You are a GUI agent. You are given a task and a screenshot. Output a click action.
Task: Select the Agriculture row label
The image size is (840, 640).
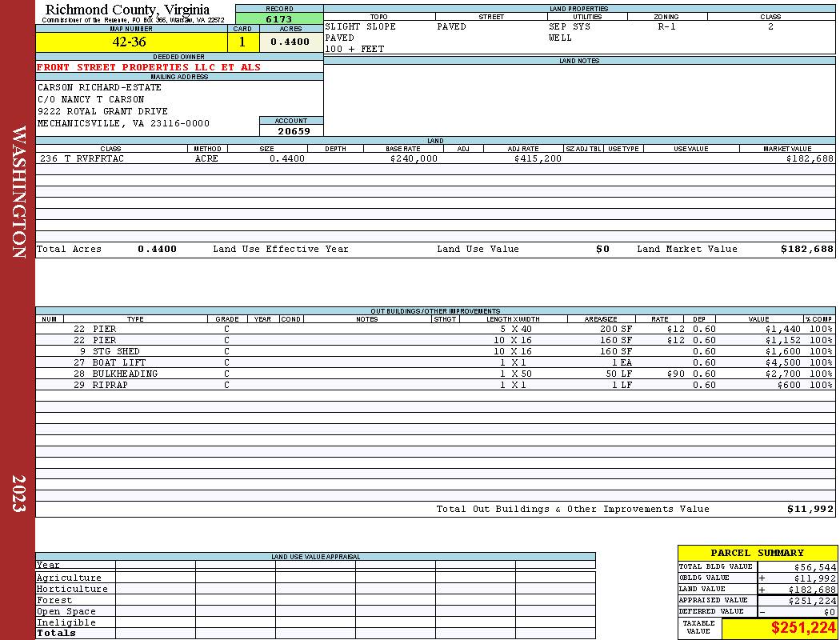69,578
